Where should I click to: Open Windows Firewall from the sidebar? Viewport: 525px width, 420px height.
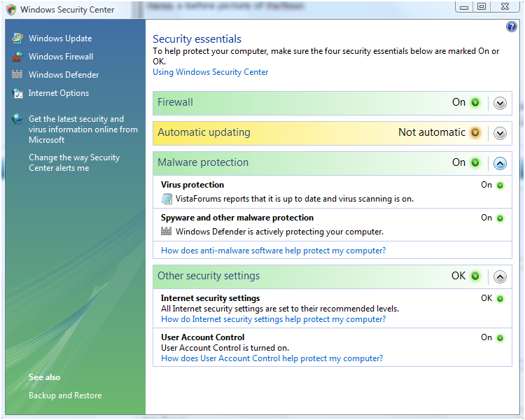(x=61, y=57)
